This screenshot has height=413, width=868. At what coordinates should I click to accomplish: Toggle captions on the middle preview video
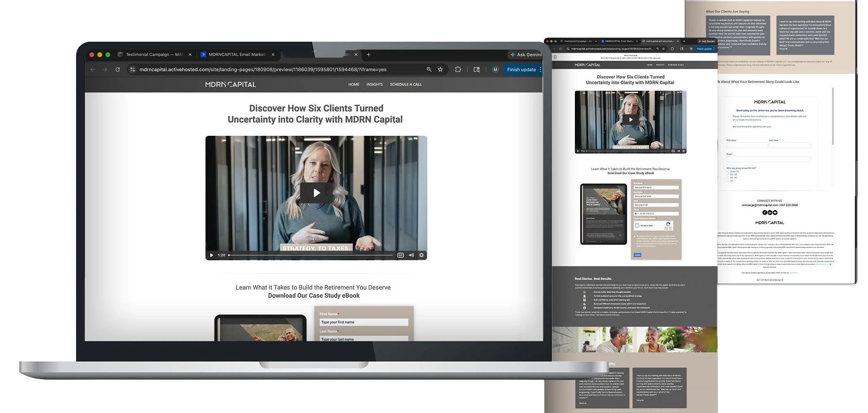point(673,151)
